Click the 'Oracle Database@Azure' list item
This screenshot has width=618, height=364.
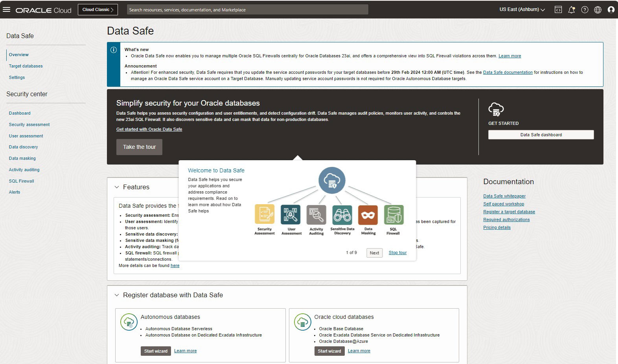tap(344, 341)
